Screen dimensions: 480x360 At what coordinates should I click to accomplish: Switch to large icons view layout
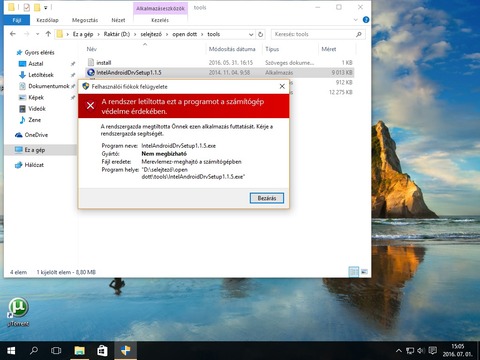[364, 272]
